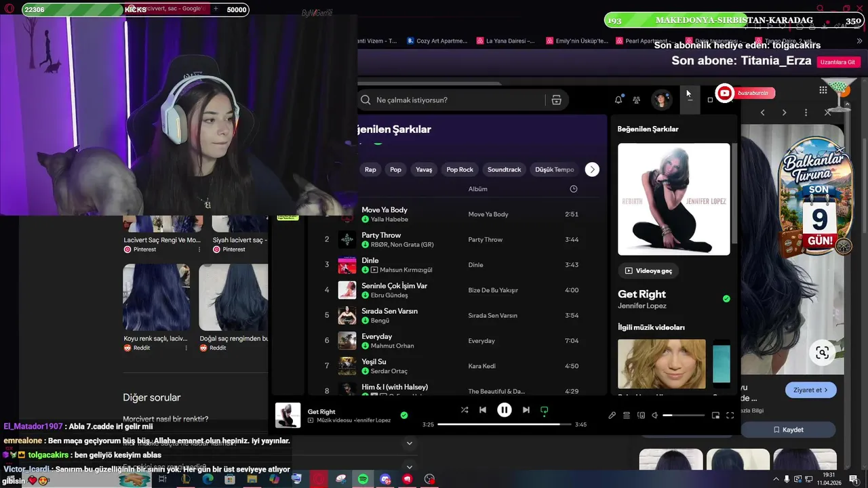
Task: Open connect to a device icon
Action: pyautogui.click(x=642, y=415)
